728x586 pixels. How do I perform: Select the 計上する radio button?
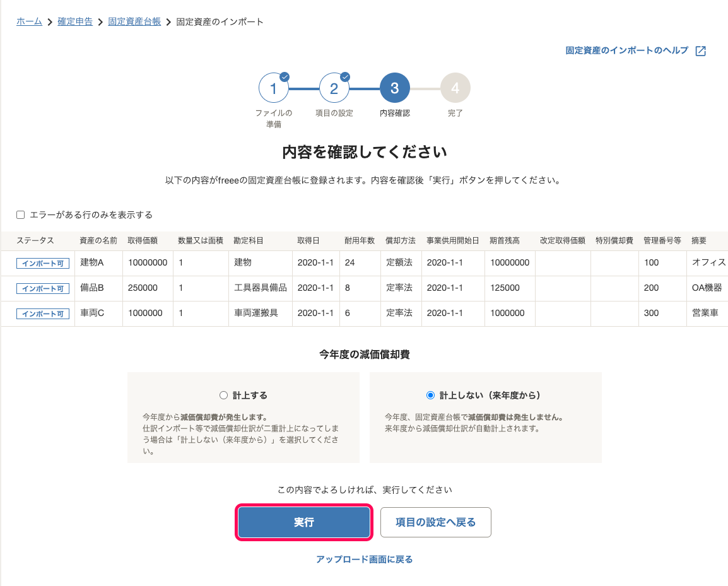coord(223,395)
